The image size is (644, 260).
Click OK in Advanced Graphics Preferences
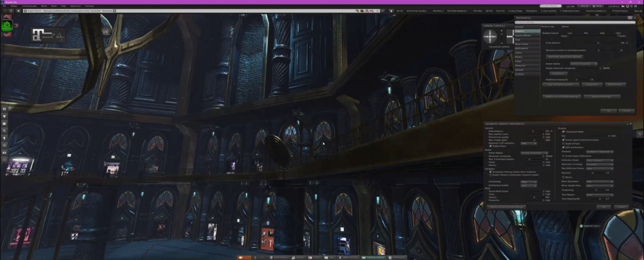(x=603, y=207)
